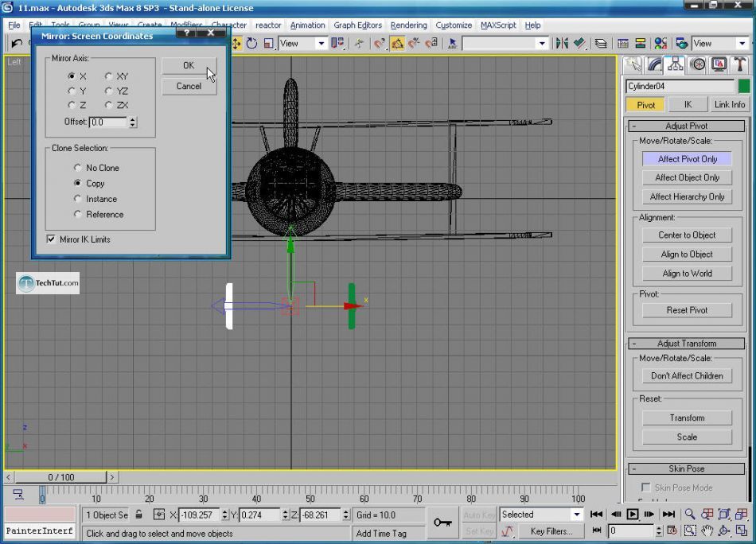Open the Motion panel tab icon
The width and height of the screenshot is (756, 544).
697,64
